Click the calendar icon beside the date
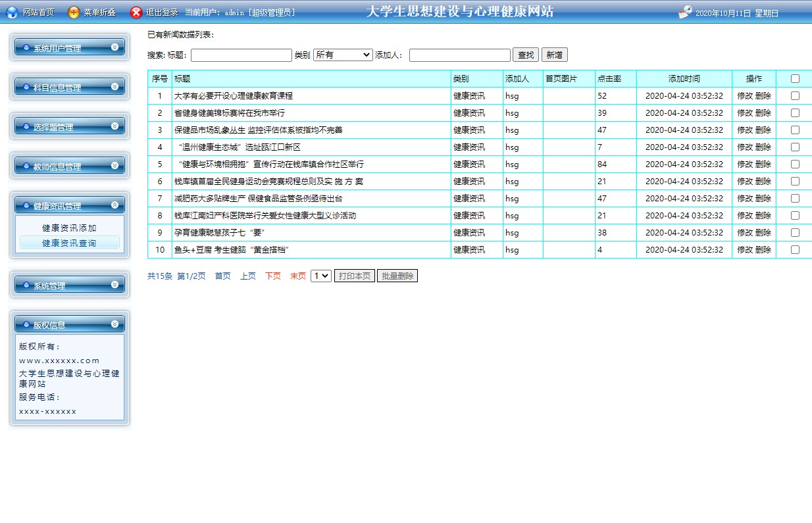 (x=685, y=12)
